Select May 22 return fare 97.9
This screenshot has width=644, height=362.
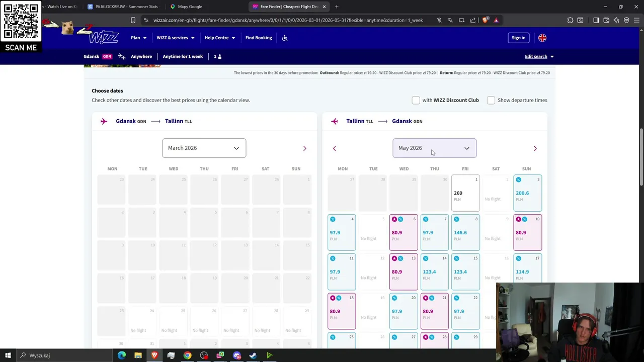pyautogui.click(x=465, y=311)
